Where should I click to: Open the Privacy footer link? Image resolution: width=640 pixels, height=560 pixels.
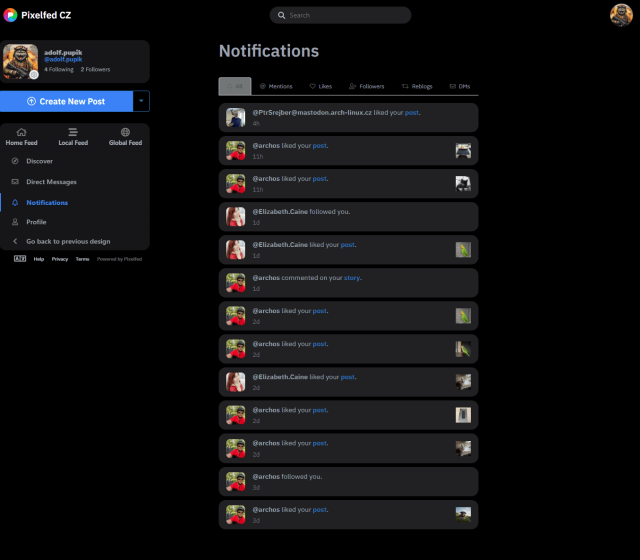(60, 259)
